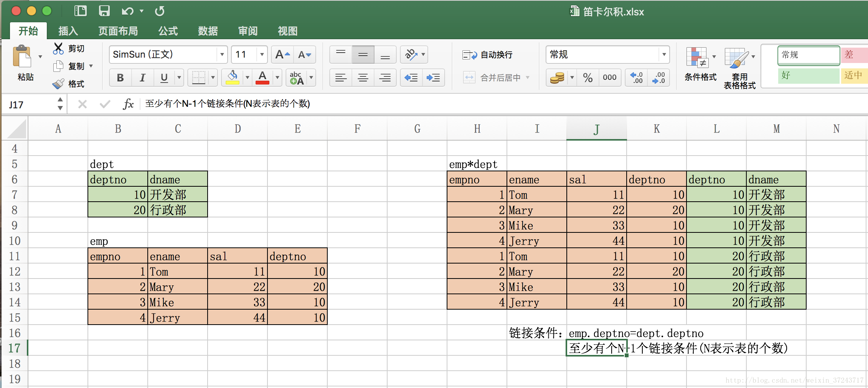Screen dimensions: 868x388
Task: Cancel formula entry with X icon
Action: pyautogui.click(x=83, y=104)
